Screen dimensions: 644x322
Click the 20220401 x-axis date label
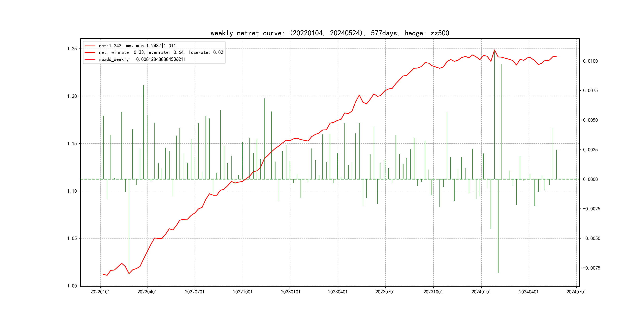[x=147, y=292]
